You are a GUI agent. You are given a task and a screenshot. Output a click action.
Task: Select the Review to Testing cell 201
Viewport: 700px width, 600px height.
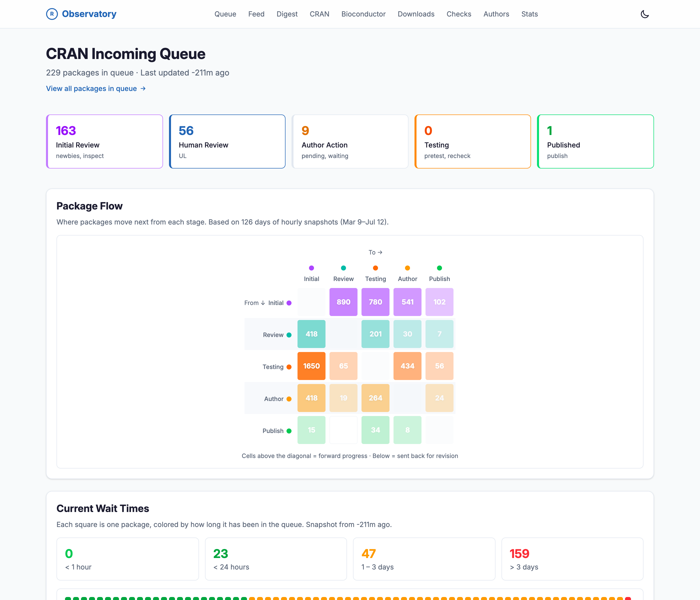375,334
